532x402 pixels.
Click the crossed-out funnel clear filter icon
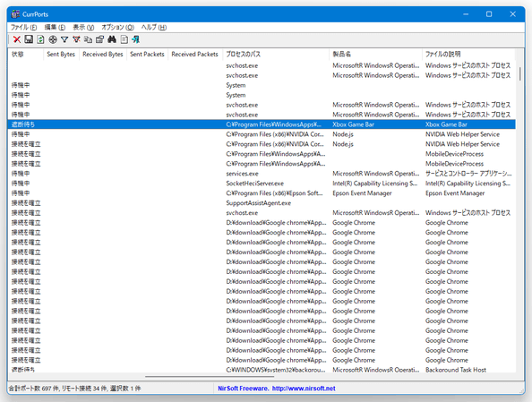76,39
